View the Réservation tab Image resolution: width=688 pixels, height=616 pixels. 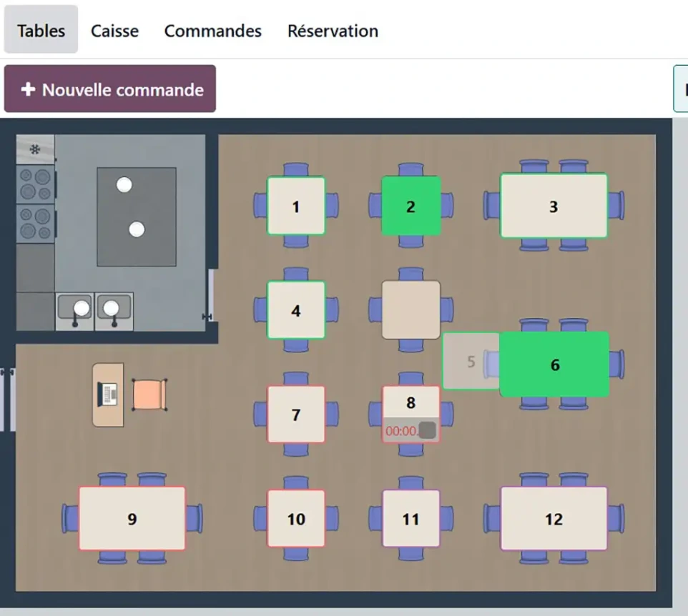332,31
